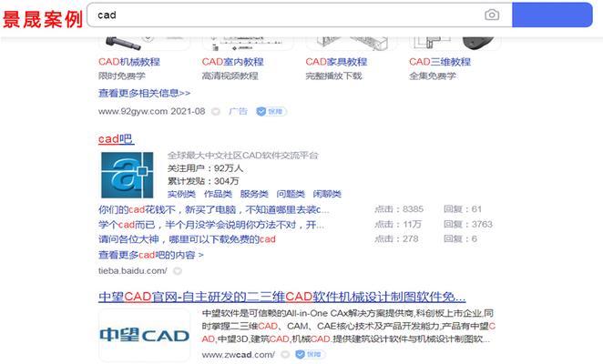The height and width of the screenshot is (364, 603).
Task: Click the blue search button
Action: click(552, 15)
